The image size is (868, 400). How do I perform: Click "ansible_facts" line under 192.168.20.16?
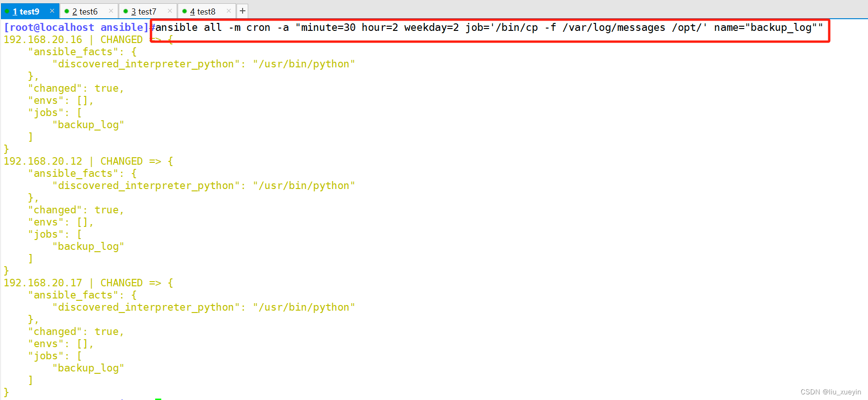click(82, 52)
